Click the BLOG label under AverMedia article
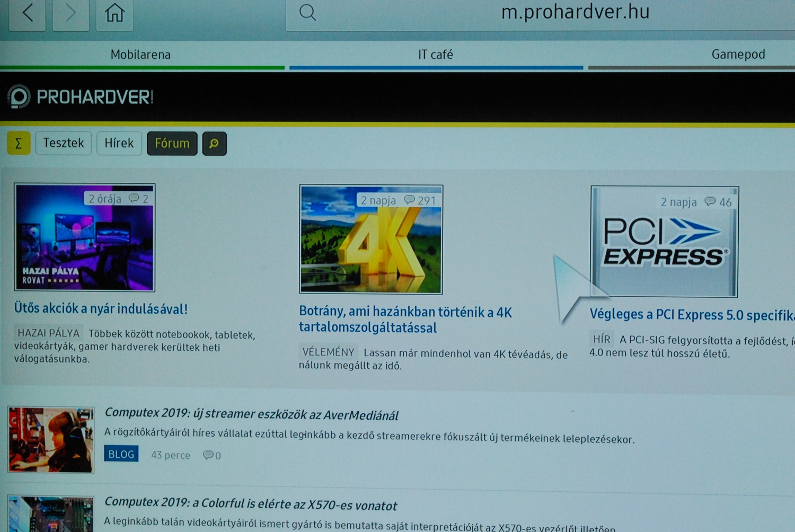 click(121, 454)
